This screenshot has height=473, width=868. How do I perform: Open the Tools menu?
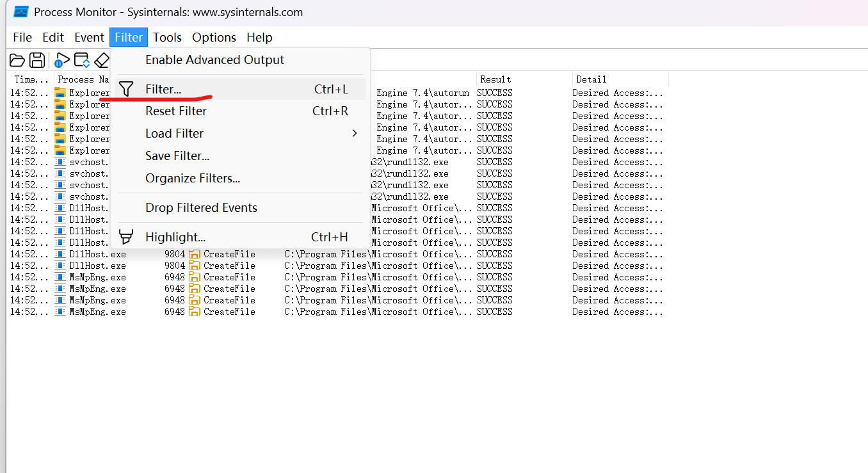[x=168, y=37]
